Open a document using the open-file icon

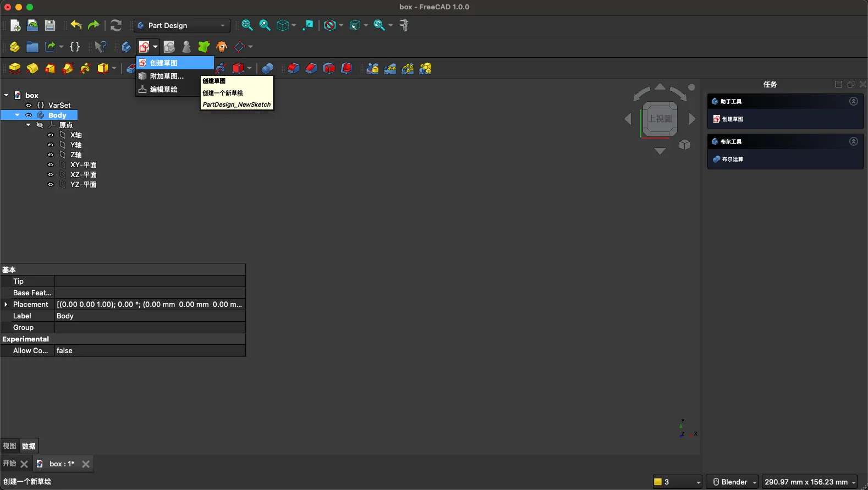click(x=32, y=25)
